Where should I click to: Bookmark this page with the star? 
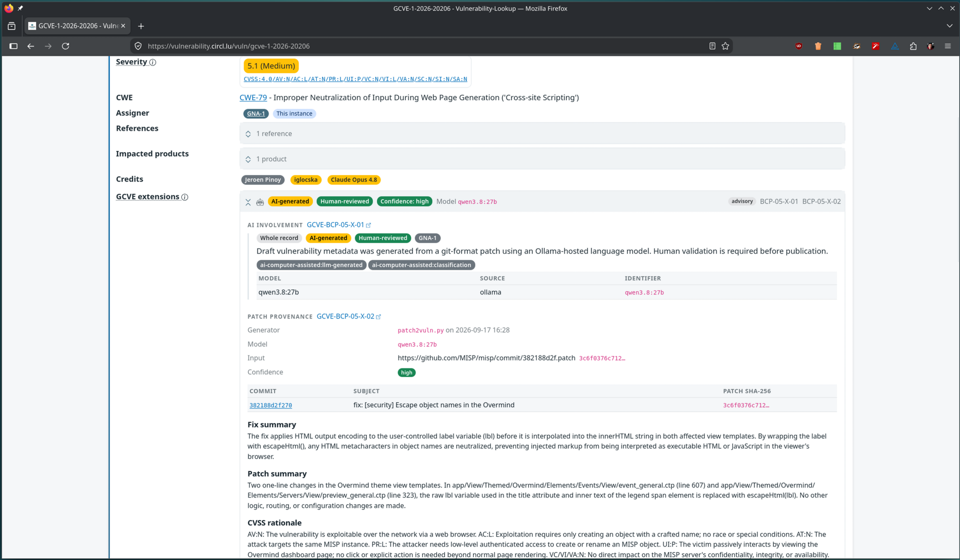[726, 46]
